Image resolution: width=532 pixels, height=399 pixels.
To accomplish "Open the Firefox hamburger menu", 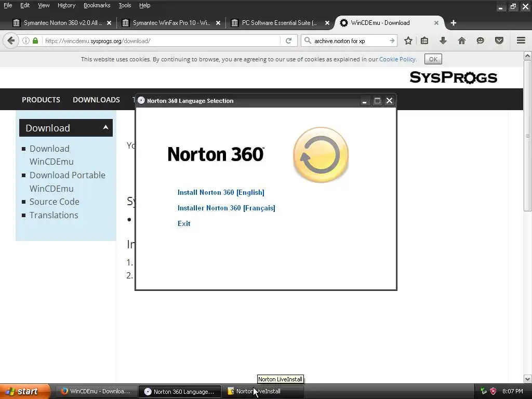I will click(521, 41).
